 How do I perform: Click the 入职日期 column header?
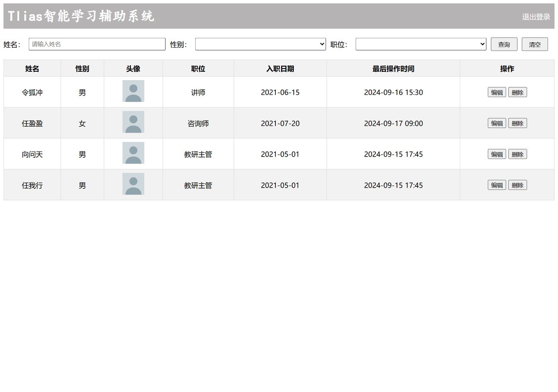(x=280, y=69)
